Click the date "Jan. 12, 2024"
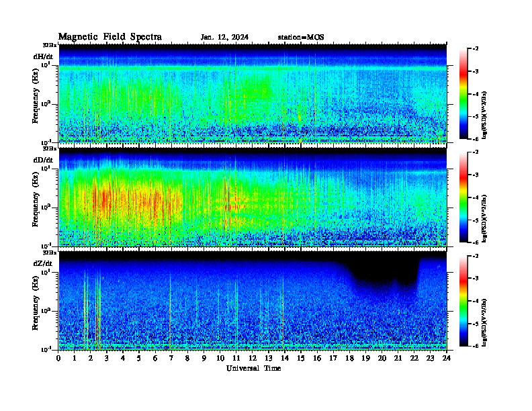This screenshot has width=532, height=411. click(224, 38)
